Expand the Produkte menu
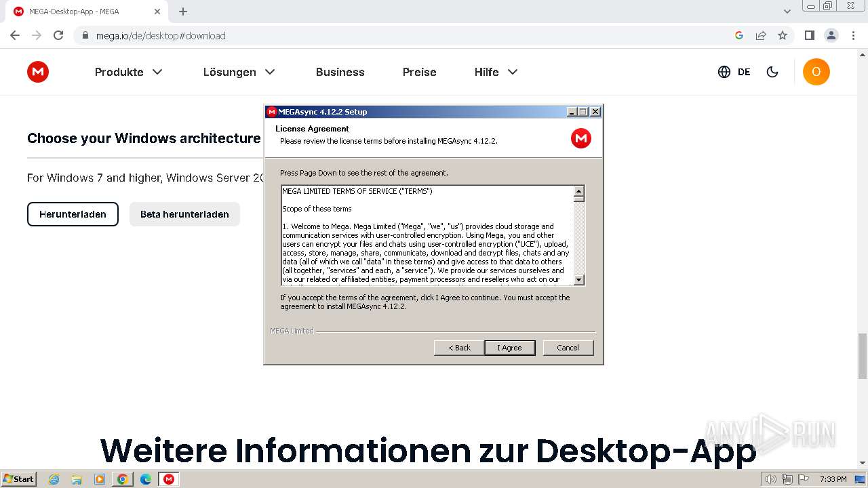This screenshot has height=488, width=868. tap(129, 72)
